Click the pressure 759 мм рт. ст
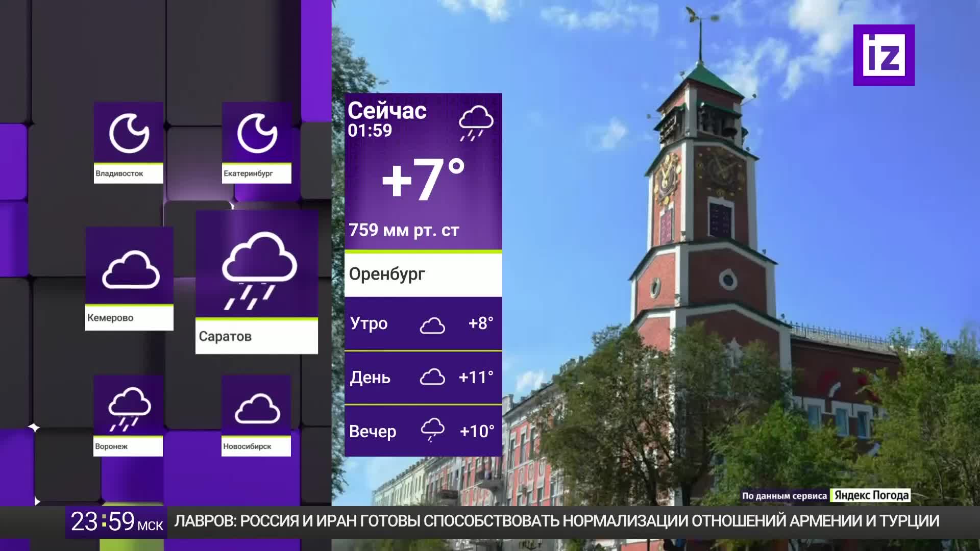This screenshot has height=551, width=980. coord(404,230)
